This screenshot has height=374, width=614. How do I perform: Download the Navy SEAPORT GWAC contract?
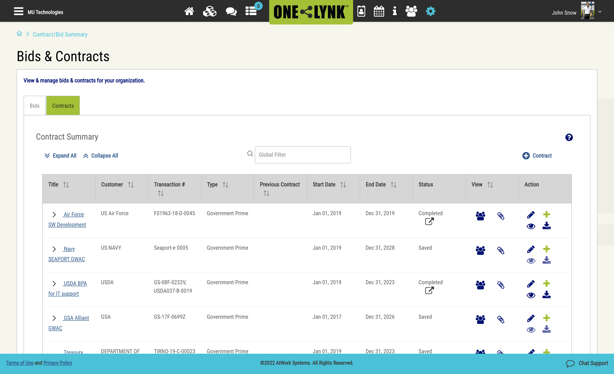point(547,260)
